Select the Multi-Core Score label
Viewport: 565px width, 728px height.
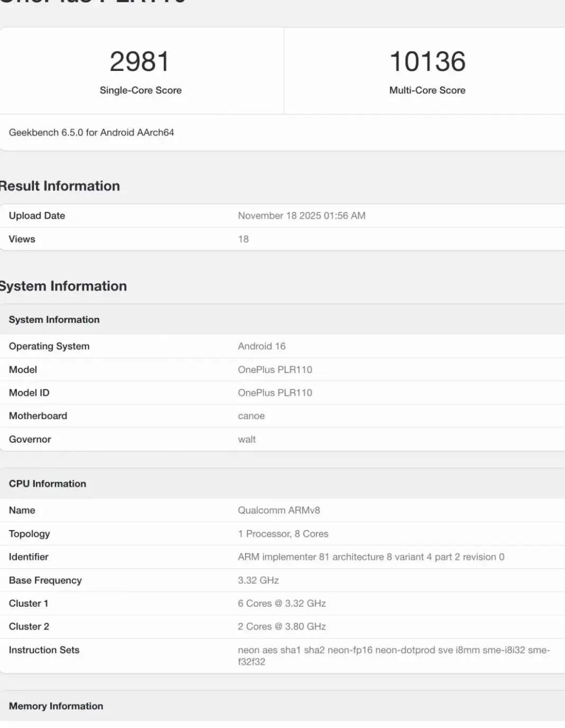coord(427,91)
